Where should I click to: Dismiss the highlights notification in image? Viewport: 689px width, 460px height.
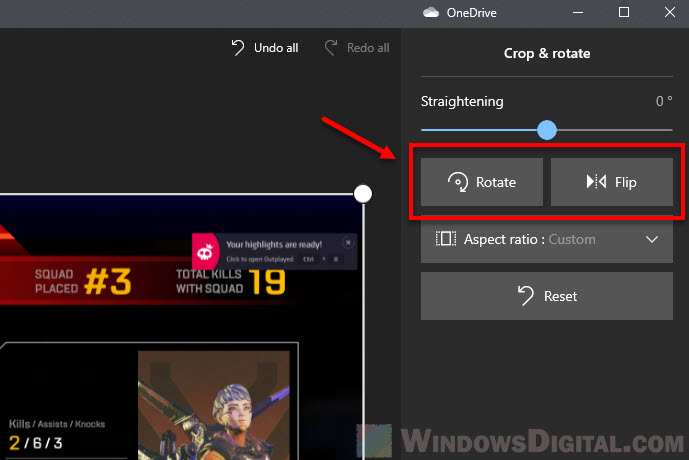pos(348,243)
